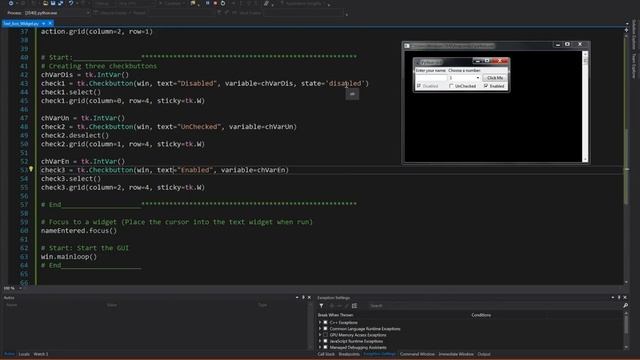Viewport: 640px width, 360px height.
Task: Expand the C++ Exceptions tree node
Action: tap(320, 322)
